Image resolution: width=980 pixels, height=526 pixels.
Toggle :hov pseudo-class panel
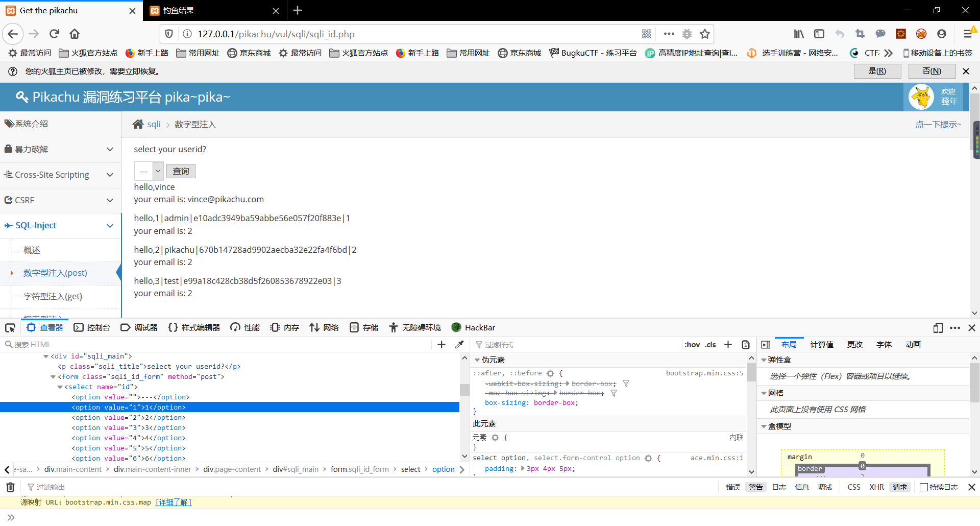pyautogui.click(x=692, y=345)
